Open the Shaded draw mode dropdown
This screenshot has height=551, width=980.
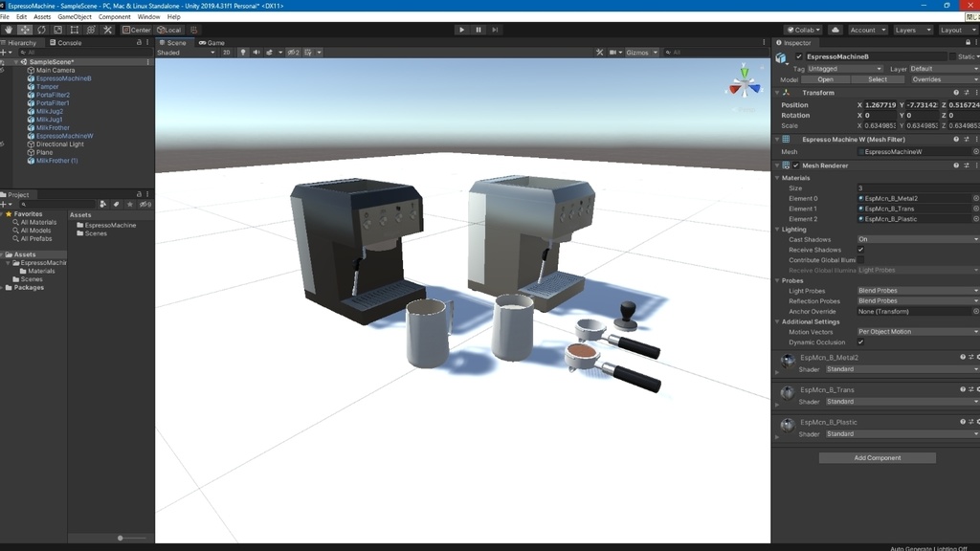[187, 53]
